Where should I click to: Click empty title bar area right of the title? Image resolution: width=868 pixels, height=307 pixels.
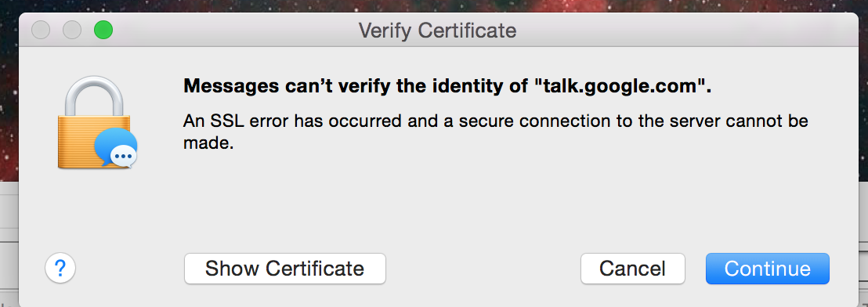point(686,30)
